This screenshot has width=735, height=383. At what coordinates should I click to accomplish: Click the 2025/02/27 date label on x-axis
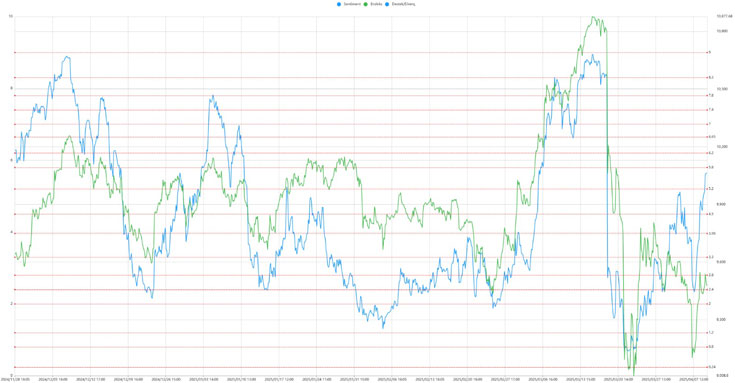click(x=505, y=379)
